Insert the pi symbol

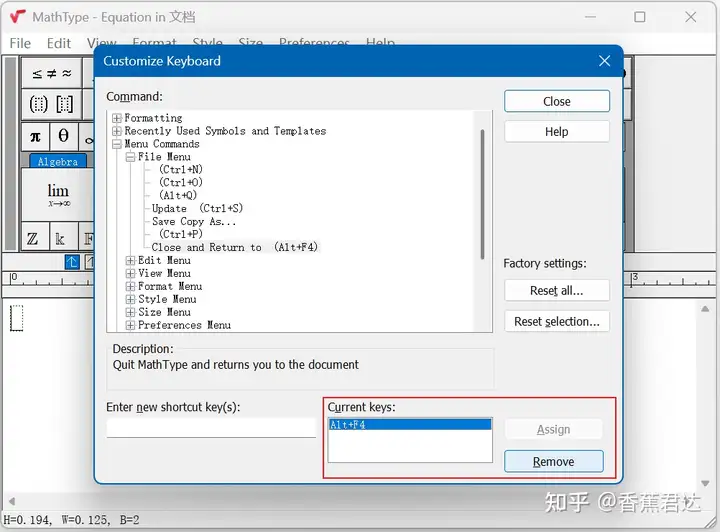[35, 136]
